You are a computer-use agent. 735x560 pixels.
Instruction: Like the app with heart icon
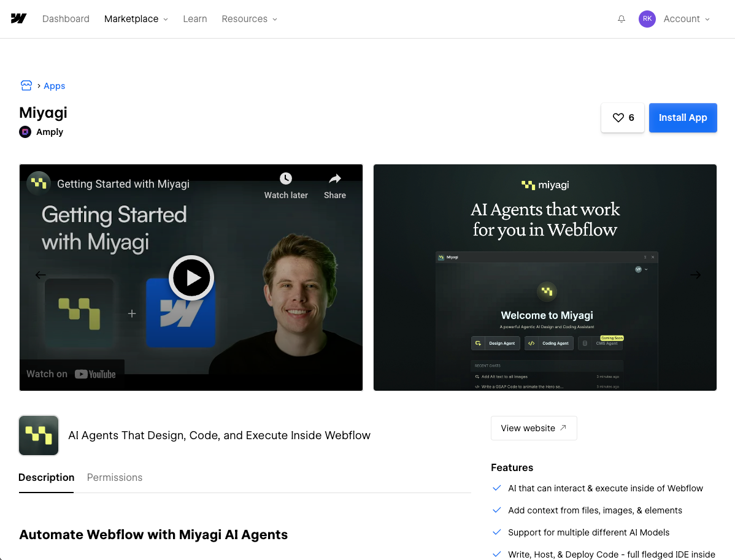pos(618,118)
